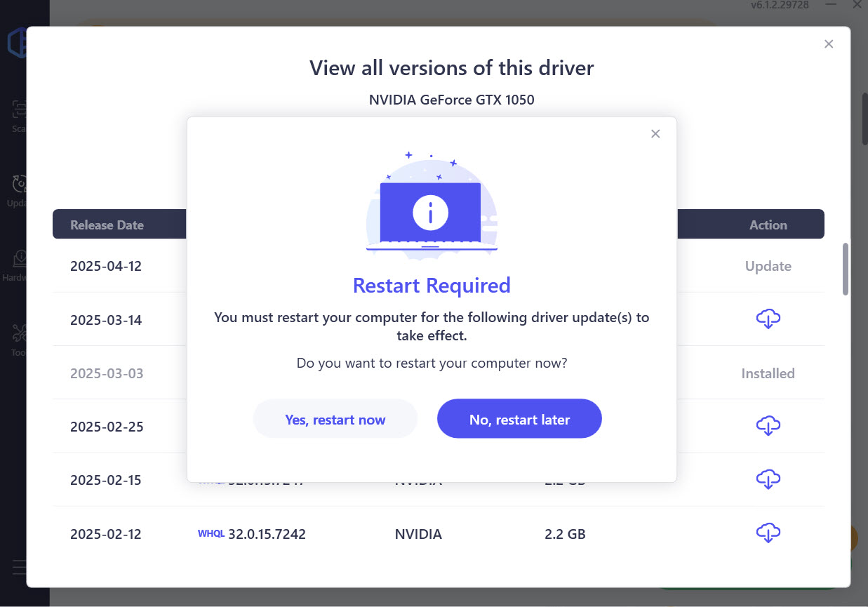
Task: Select the 2025-02-12 driver row version text
Action: coord(267,534)
